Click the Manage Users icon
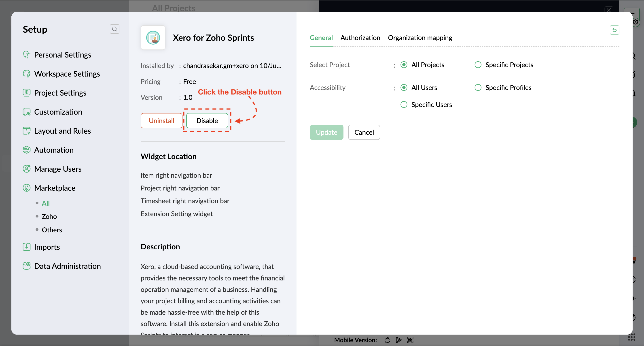Screen dimensions: 644x346 coord(27,169)
